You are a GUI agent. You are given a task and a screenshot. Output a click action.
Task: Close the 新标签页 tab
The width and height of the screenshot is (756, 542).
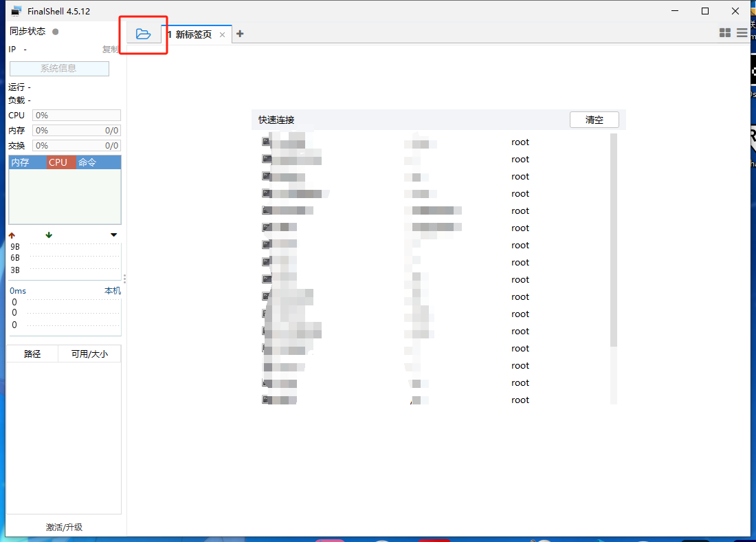[x=222, y=35]
